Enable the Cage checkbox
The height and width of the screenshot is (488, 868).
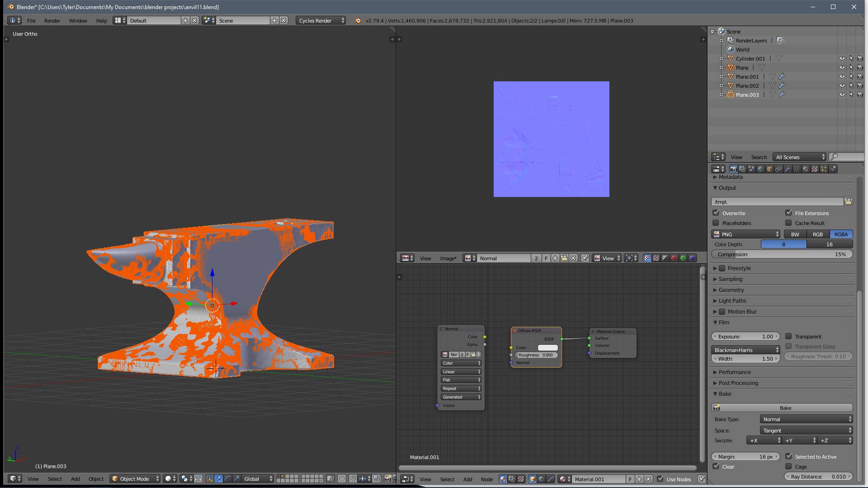[789, 466]
